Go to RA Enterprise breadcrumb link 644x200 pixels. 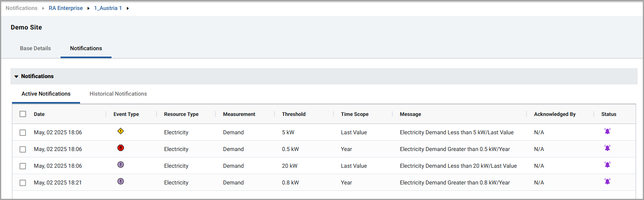pyautogui.click(x=66, y=8)
